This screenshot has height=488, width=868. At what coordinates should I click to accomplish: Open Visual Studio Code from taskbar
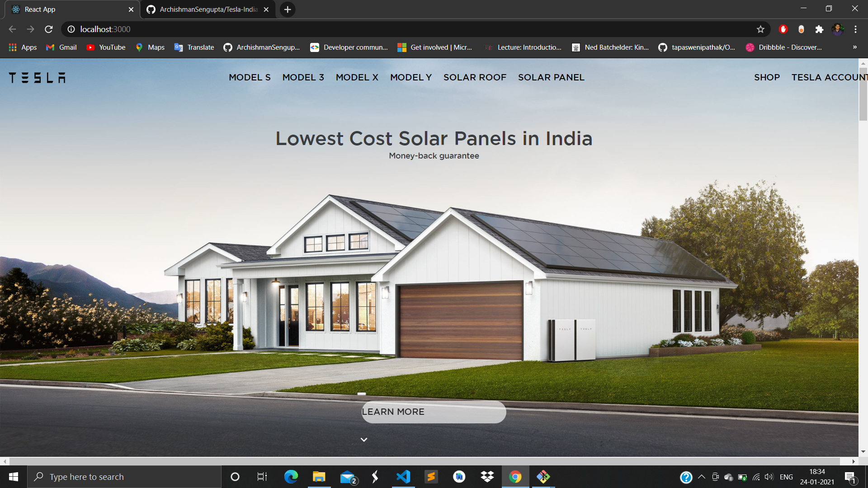click(403, 477)
